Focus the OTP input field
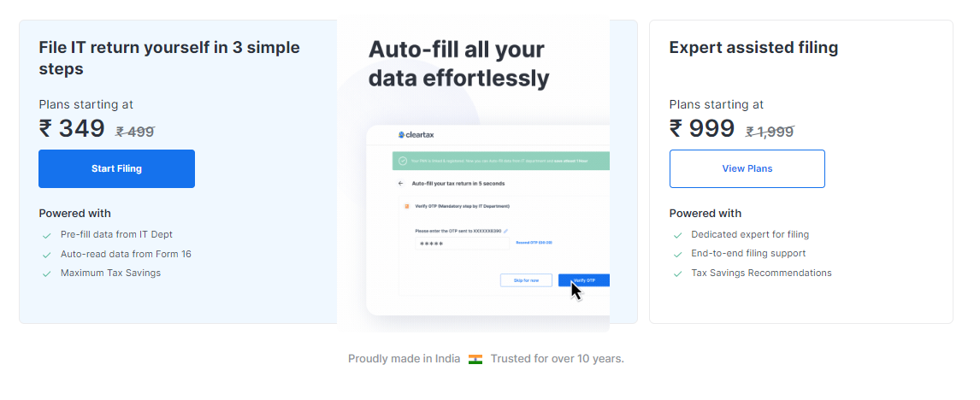980x400 pixels. (463, 243)
